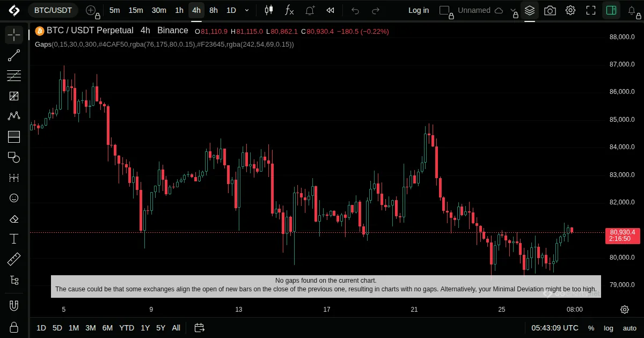Show the All date range
644x338 pixels.
176,328
